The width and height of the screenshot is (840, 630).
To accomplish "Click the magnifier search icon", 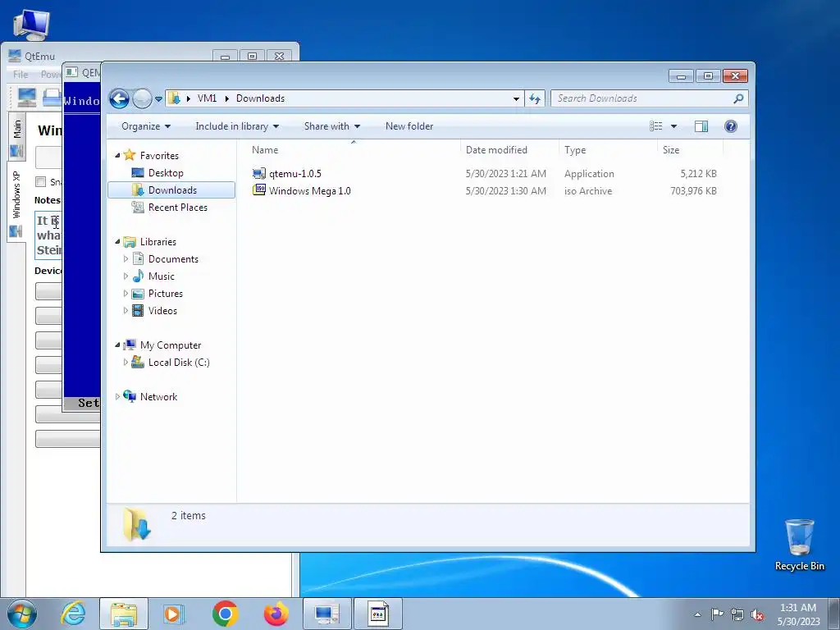I will tap(739, 98).
